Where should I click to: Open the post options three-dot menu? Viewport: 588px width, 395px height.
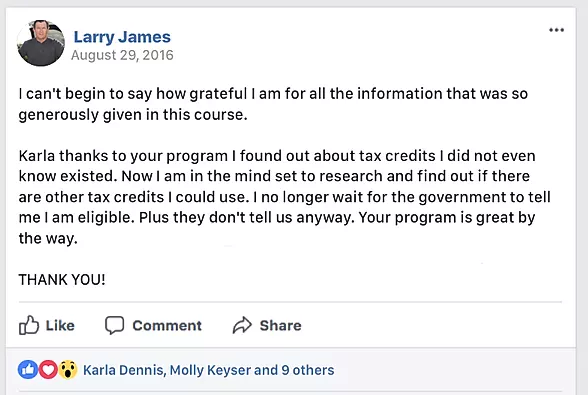(556, 30)
